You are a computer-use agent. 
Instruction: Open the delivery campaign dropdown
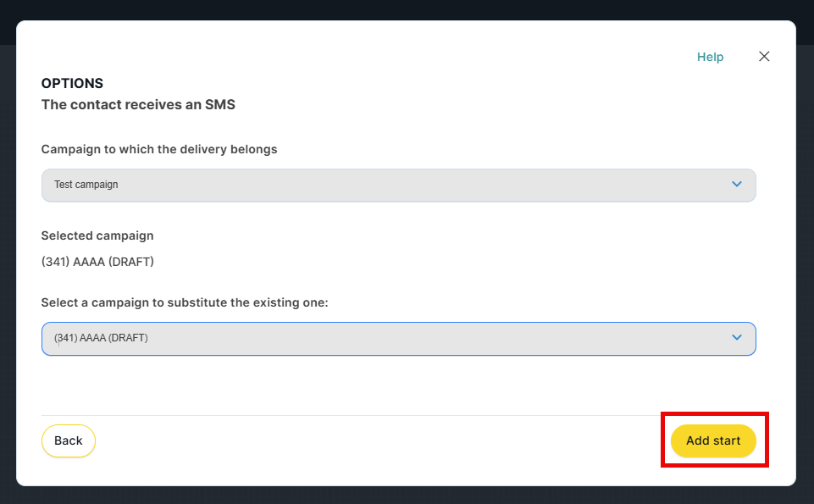click(x=398, y=185)
